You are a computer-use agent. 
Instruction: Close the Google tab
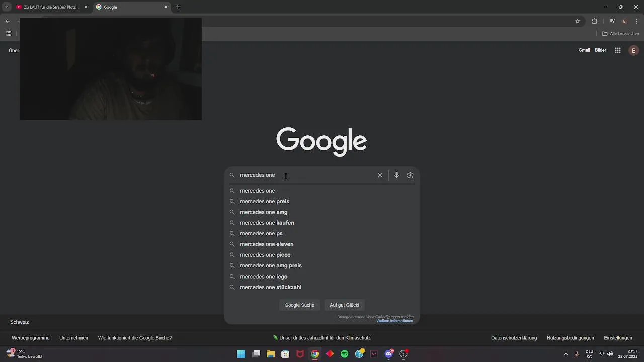(166, 7)
